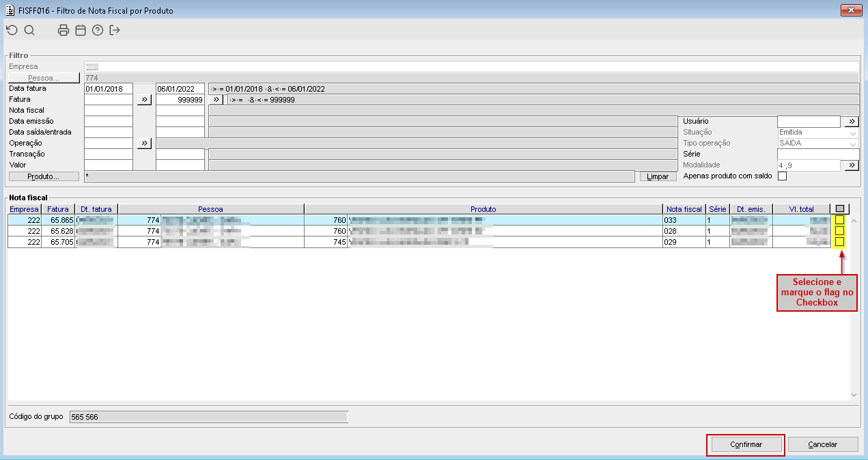This screenshot has height=460, width=868.
Task: Sort grid by Fatura column header
Action: (58, 209)
